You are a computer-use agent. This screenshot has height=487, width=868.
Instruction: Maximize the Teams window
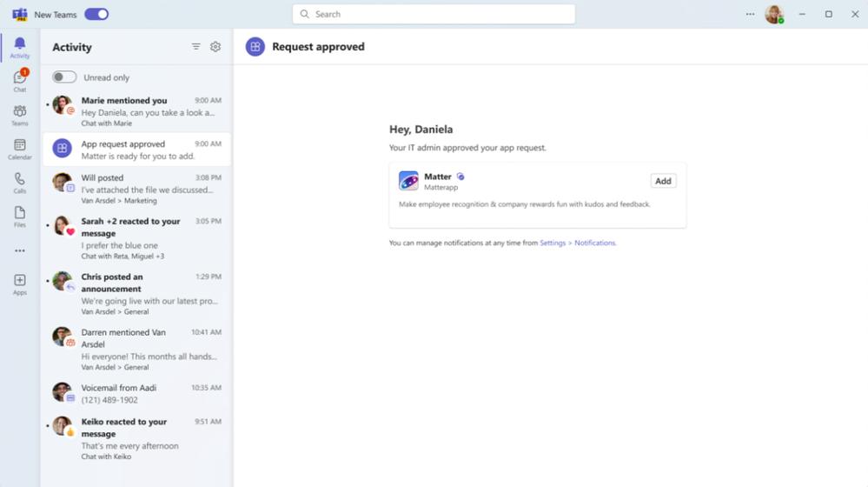point(829,15)
